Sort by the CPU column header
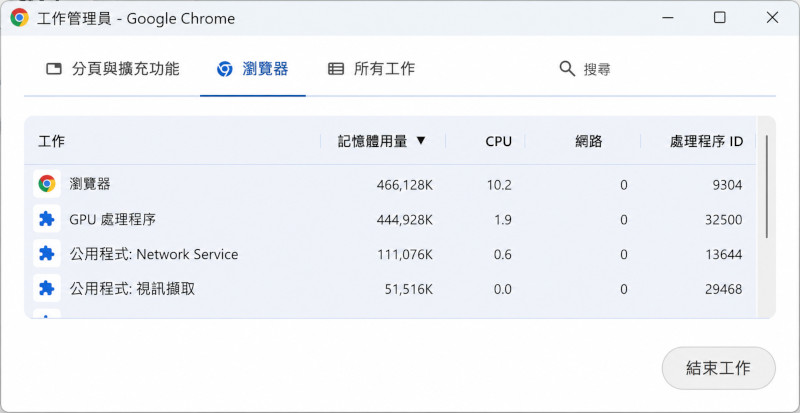Viewport: 800px width, 413px height. click(x=498, y=141)
